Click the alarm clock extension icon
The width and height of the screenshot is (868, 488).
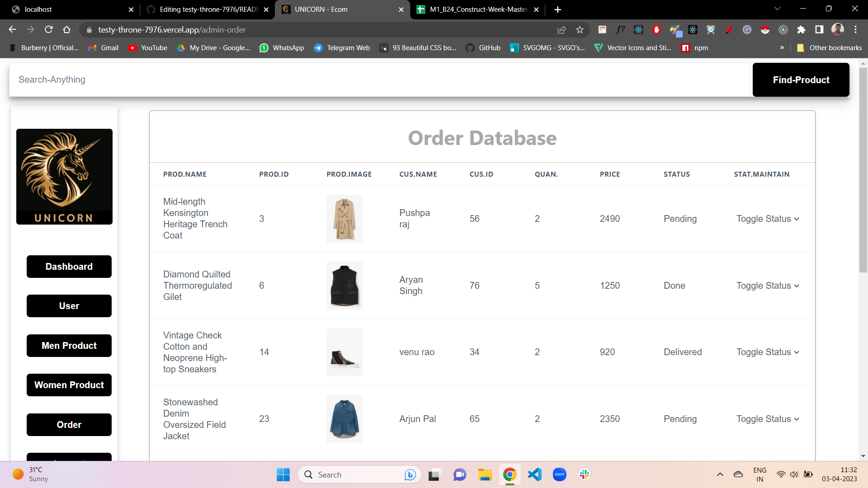coord(711,30)
